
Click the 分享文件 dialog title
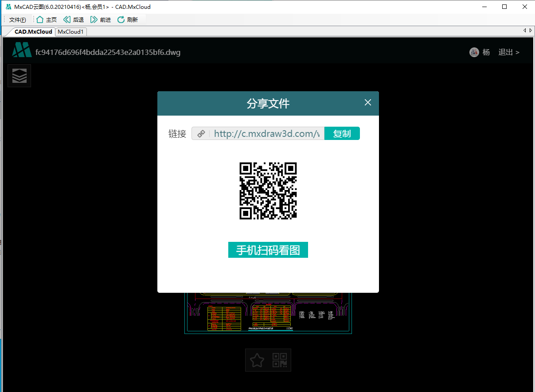pyautogui.click(x=268, y=104)
